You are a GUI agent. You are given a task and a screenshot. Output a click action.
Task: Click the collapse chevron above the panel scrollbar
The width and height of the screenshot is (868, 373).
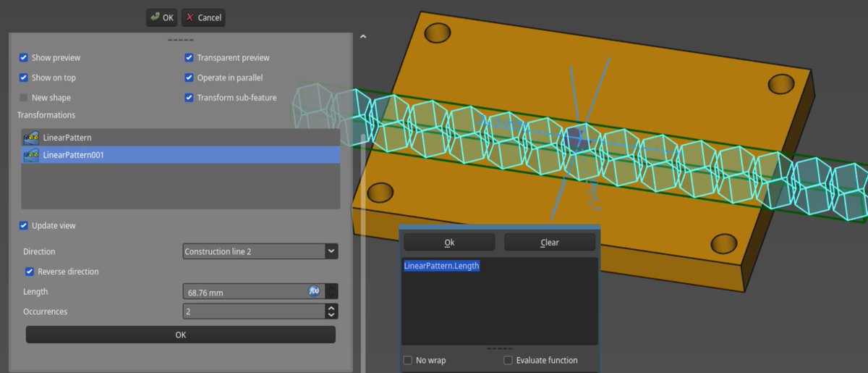click(x=363, y=36)
